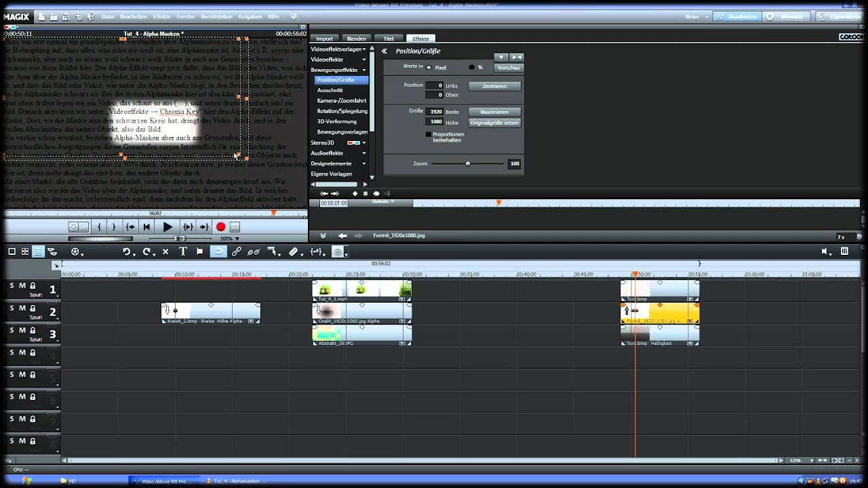Open the Datei menu
The width and height of the screenshot is (868, 488).
pos(108,16)
